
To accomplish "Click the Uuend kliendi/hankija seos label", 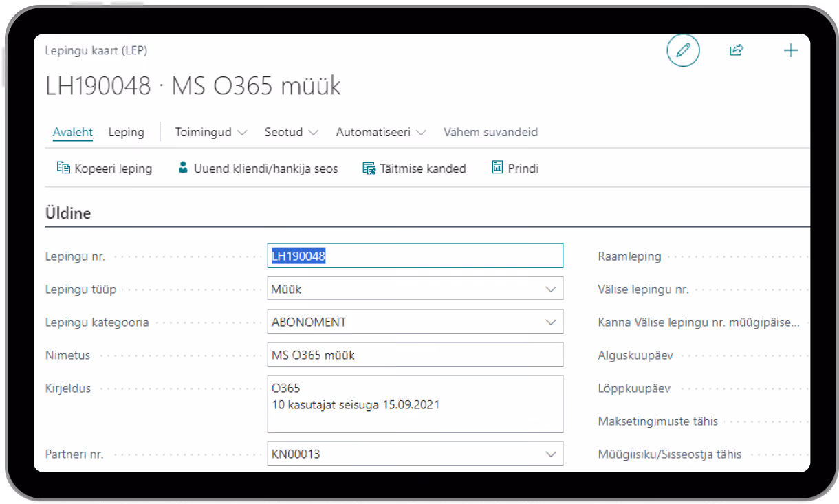I will tap(266, 168).
